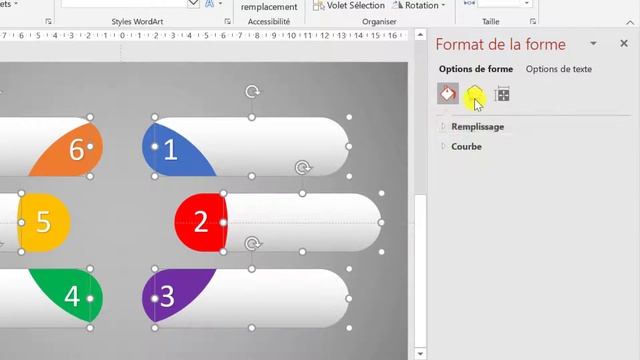Expand the WordArt styles gallery
Screen dimensions: 640x360
(x=193, y=4)
